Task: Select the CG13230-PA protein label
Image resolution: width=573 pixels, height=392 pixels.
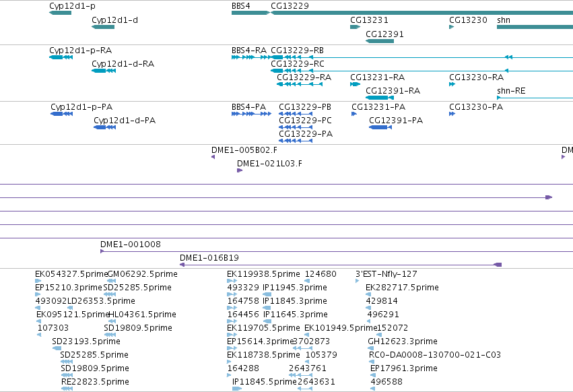Action: pyautogui.click(x=476, y=107)
